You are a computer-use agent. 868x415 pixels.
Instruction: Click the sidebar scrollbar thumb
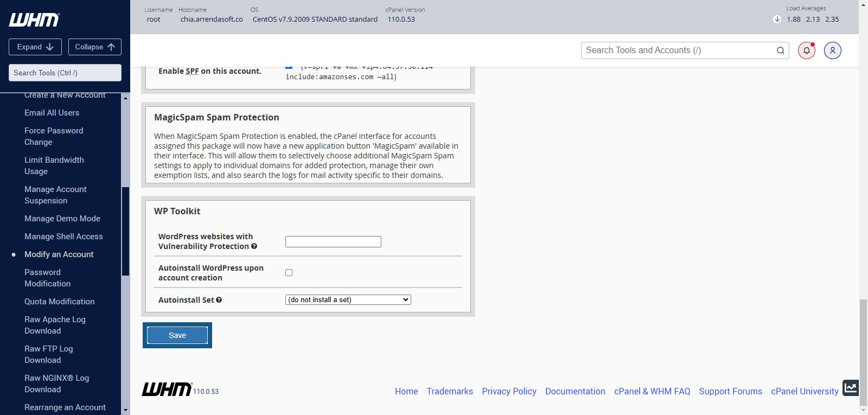tap(125, 232)
